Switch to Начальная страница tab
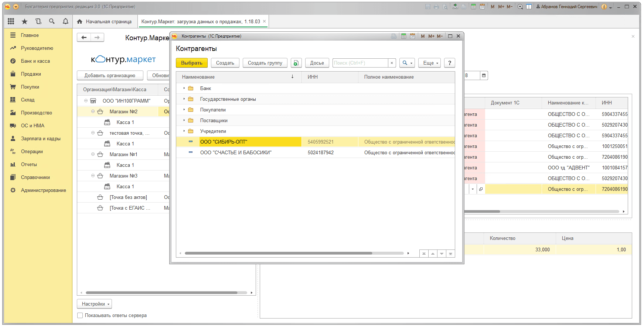 (x=105, y=21)
